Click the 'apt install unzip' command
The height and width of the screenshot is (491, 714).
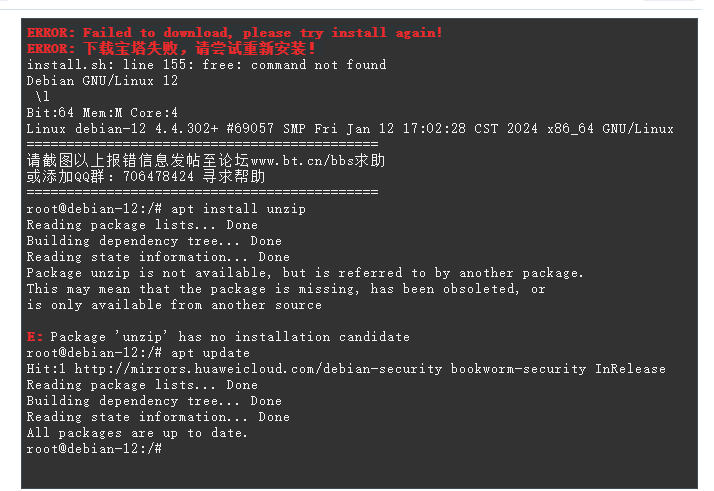tap(238, 209)
